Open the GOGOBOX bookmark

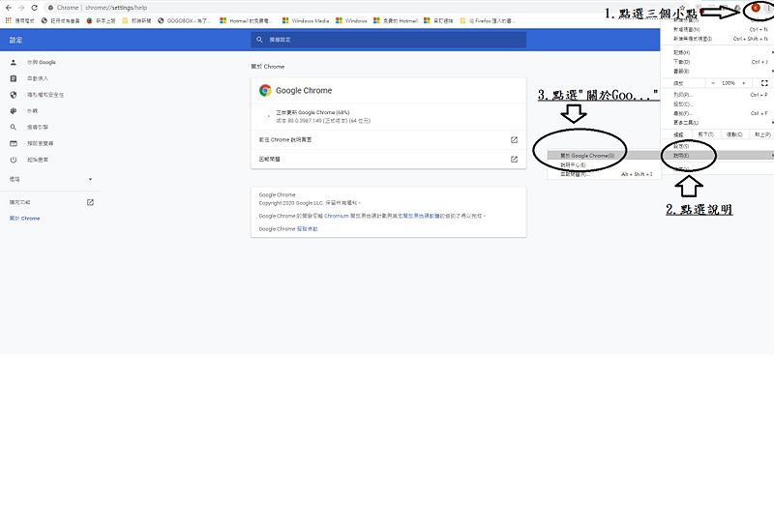185,20
